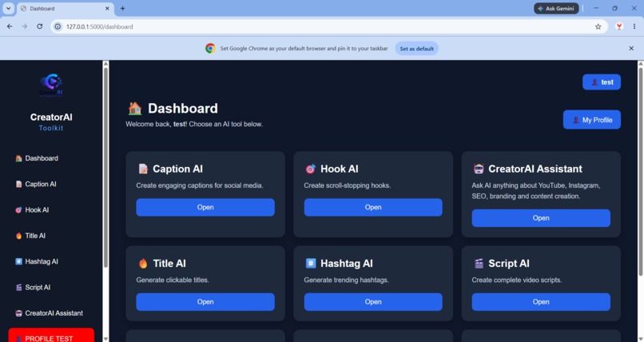The image size is (644, 342).
Task: Open the Chrome three-dot menu
Action: pos(634,26)
